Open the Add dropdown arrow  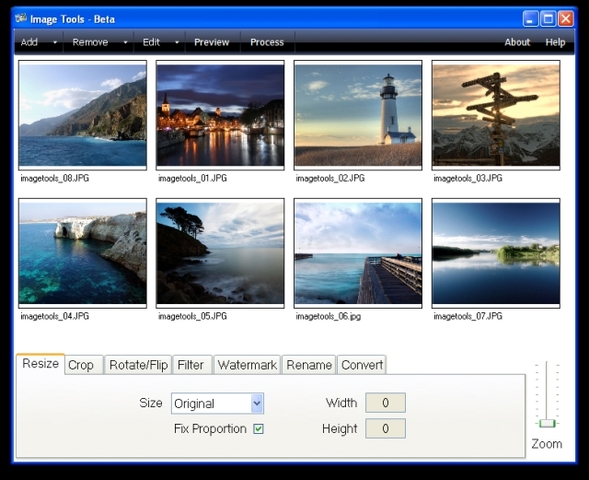[55, 42]
